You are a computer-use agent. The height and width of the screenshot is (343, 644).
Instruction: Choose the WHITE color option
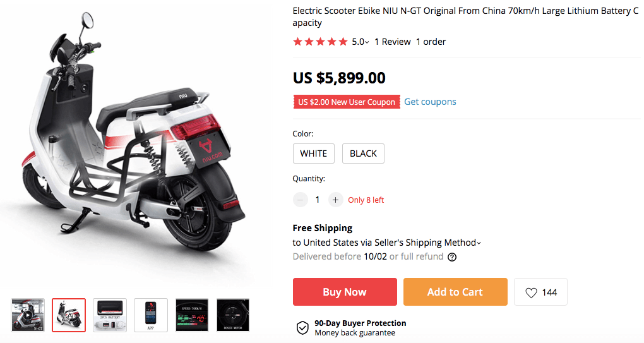click(x=314, y=153)
